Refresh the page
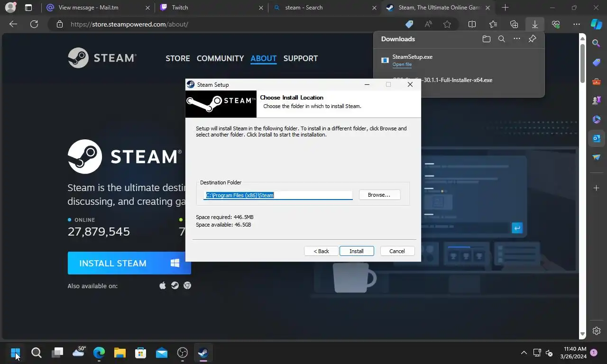Screen dimensions: 607x364 click(34, 24)
